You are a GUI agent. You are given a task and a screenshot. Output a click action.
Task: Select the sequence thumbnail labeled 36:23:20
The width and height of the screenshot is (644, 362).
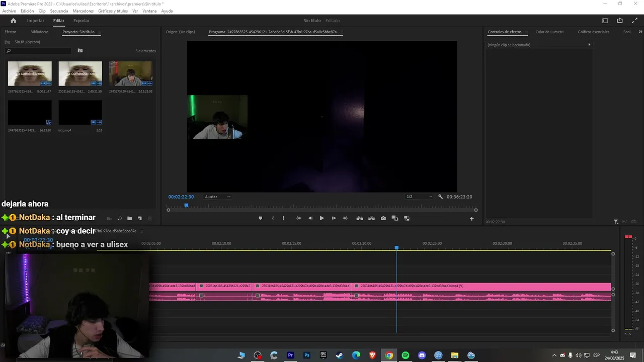[x=30, y=113]
